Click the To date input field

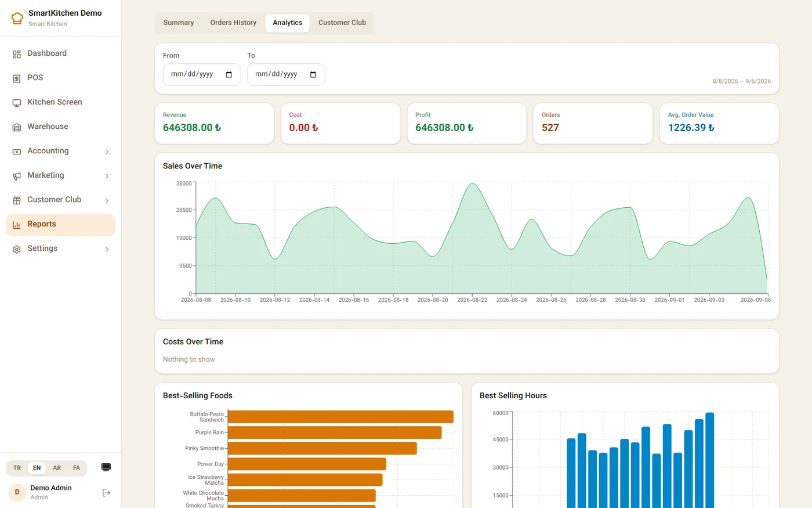(286, 74)
